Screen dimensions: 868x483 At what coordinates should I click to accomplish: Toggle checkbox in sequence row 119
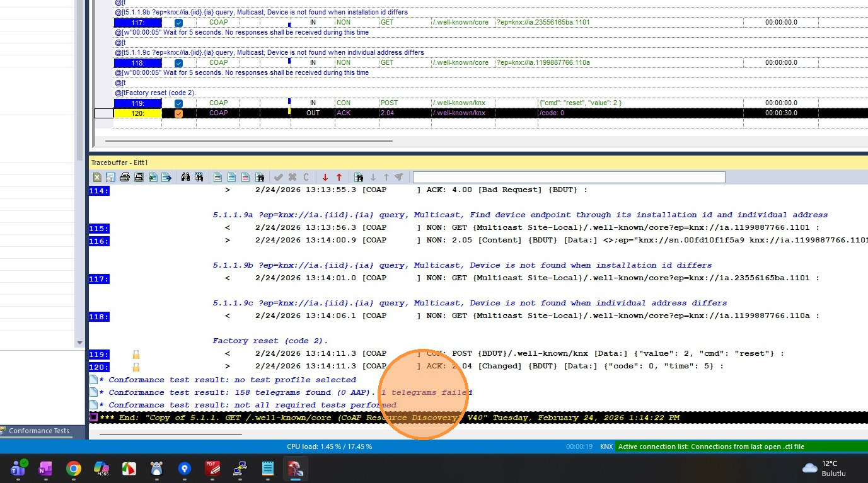tap(178, 103)
